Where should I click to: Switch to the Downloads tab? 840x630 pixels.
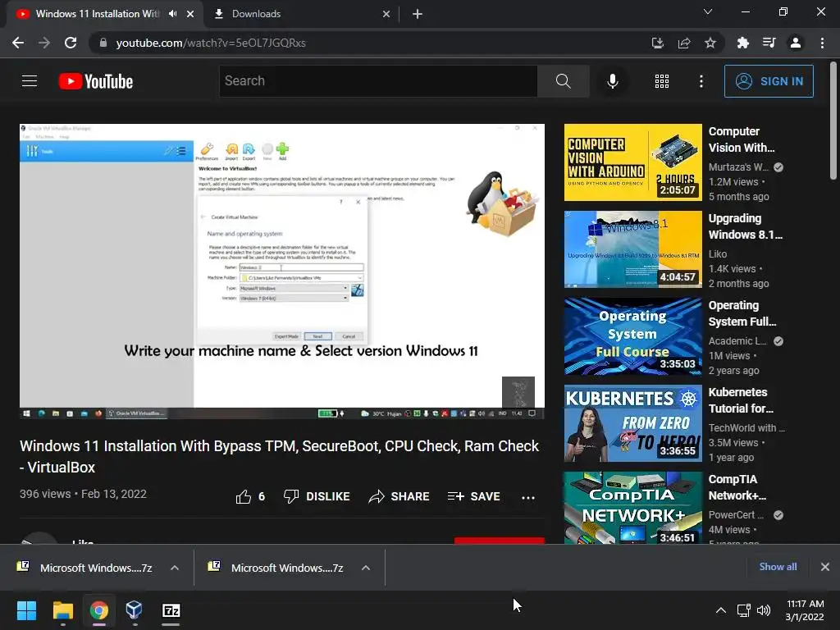coord(302,14)
